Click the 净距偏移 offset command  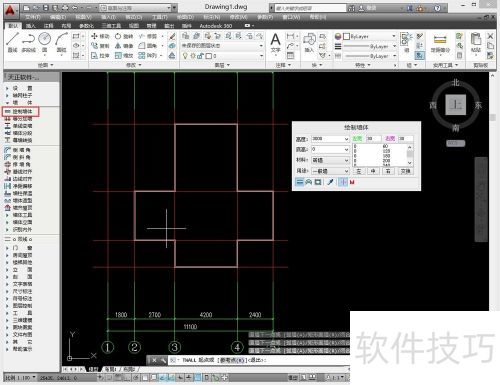click(18, 186)
